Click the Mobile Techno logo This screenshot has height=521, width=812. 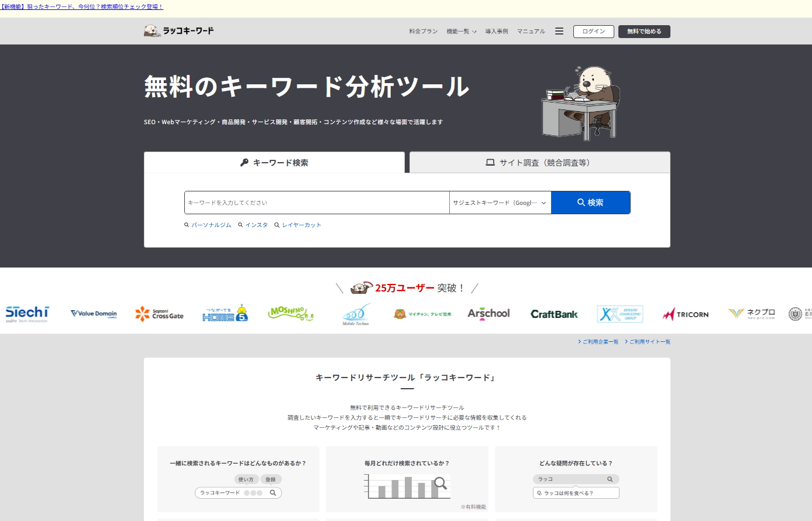(x=356, y=314)
